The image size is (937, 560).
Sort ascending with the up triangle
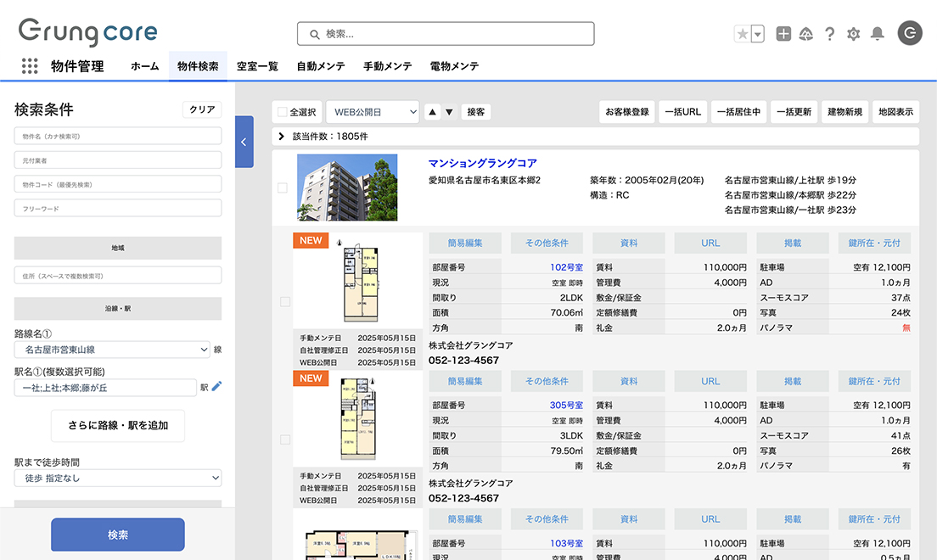[433, 112]
